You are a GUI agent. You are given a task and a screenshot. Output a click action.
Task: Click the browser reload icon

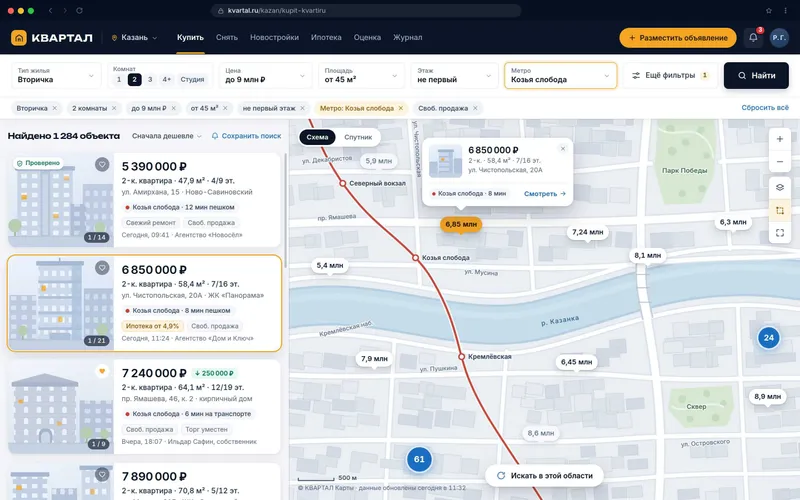click(80, 10)
